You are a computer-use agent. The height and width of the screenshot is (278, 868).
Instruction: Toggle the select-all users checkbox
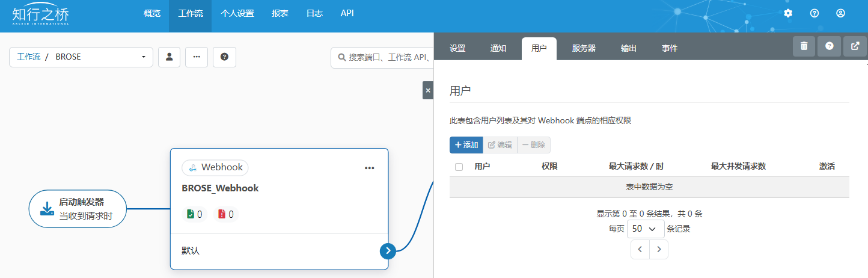point(459,167)
